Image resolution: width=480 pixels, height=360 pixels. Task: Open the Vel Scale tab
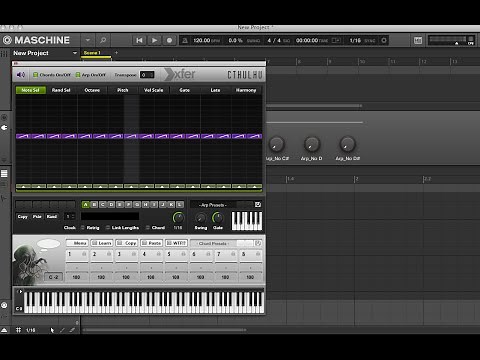pyautogui.click(x=153, y=90)
